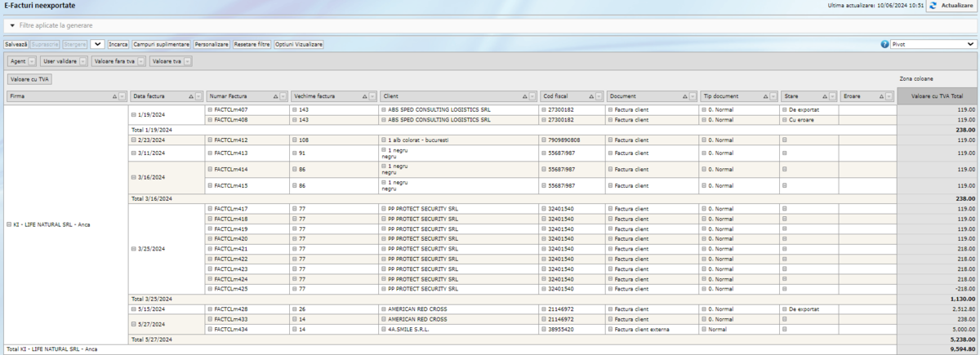
Task: Click the sort triangle on Client column
Action: (x=523, y=96)
